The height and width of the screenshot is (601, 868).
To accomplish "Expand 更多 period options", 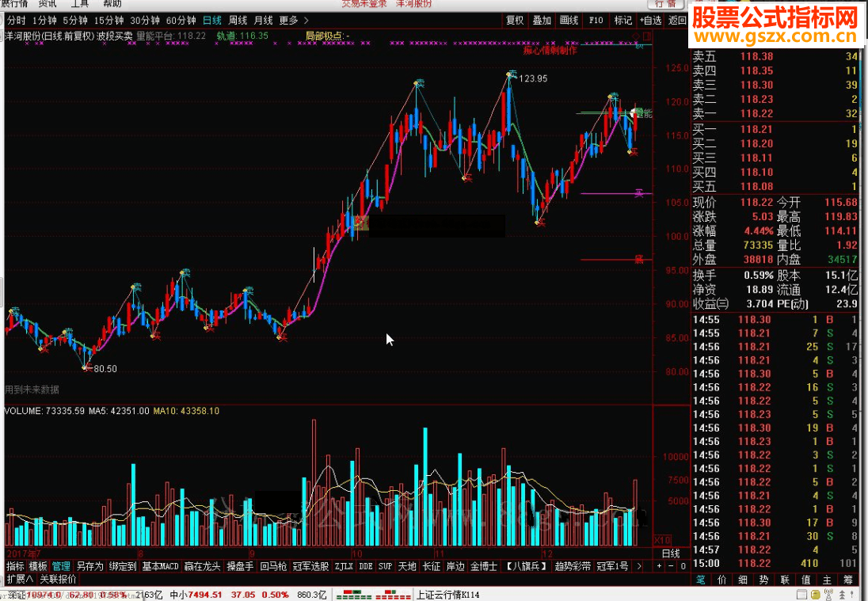I will [293, 21].
